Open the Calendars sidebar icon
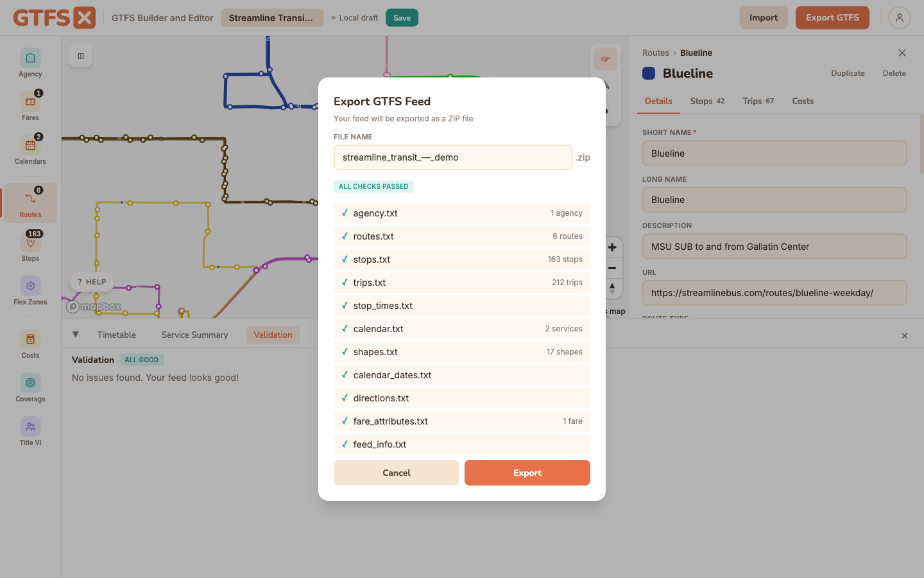924x578 pixels. click(30, 146)
